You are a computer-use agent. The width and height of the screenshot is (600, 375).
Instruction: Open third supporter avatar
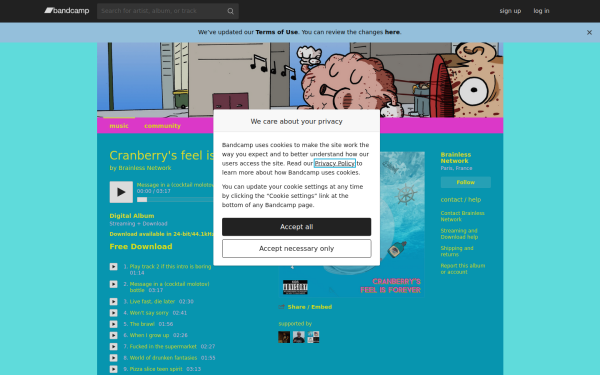click(x=313, y=337)
